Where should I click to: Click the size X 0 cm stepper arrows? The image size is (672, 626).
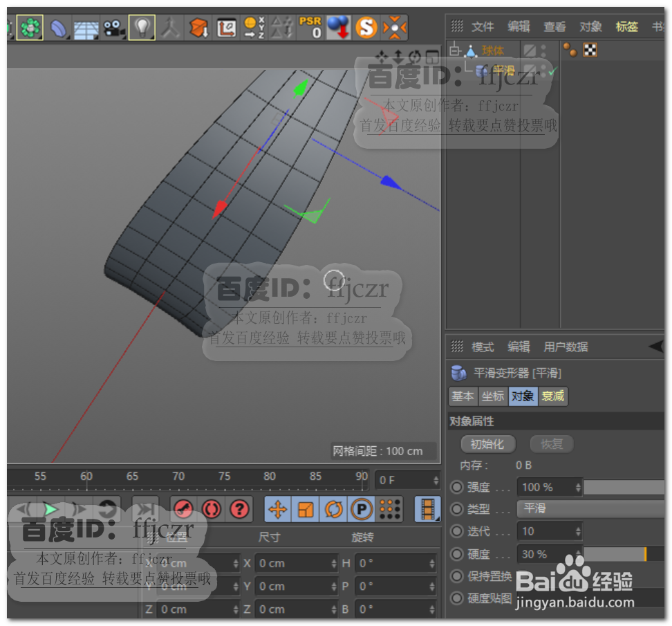(335, 563)
